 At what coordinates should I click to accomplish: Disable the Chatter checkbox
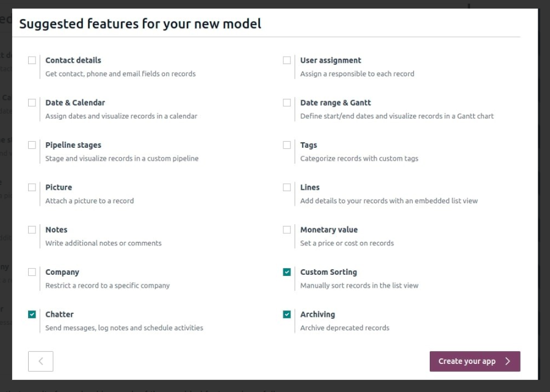pos(32,314)
